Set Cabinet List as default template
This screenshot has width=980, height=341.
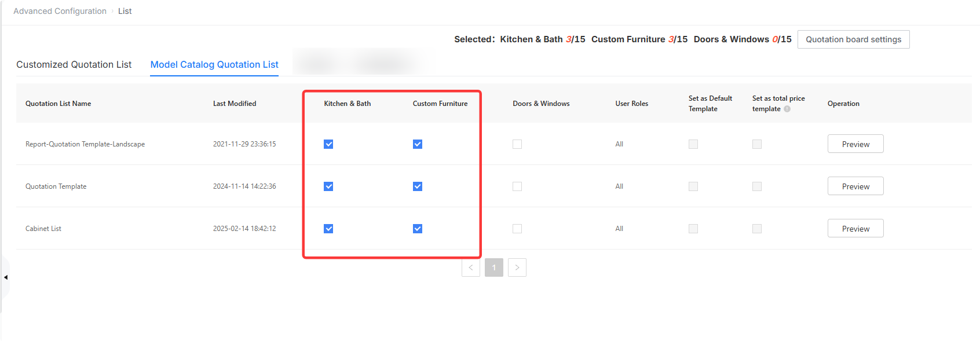tap(693, 229)
